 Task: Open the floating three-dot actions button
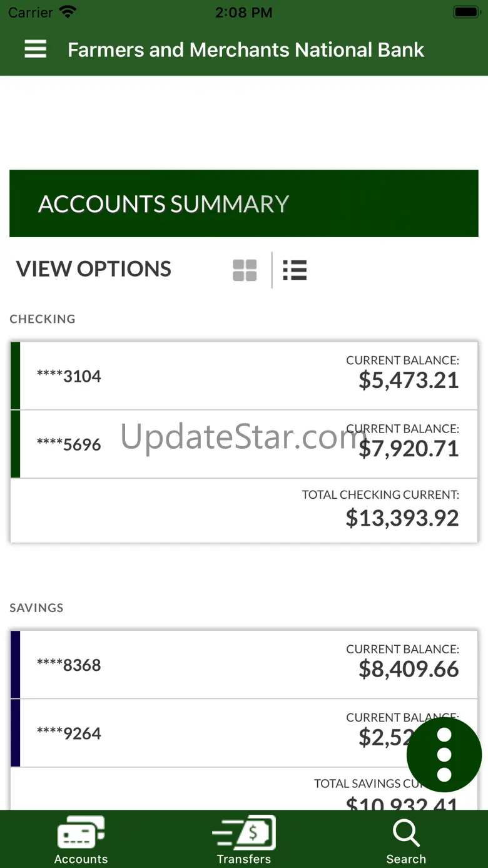coord(444,754)
